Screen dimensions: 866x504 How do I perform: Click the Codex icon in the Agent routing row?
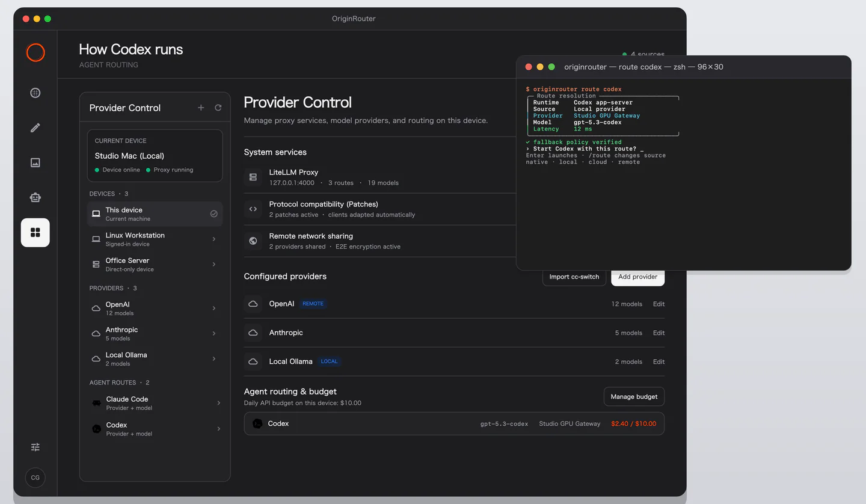tap(257, 423)
